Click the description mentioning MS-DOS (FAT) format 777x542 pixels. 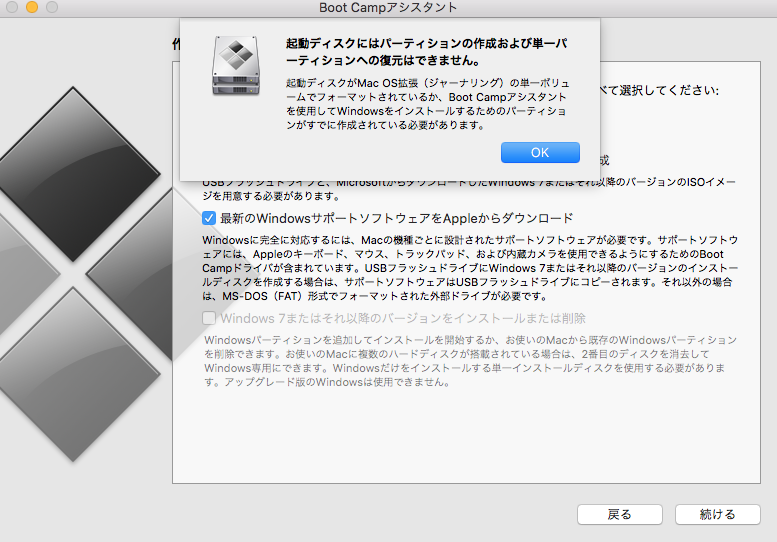point(470,268)
